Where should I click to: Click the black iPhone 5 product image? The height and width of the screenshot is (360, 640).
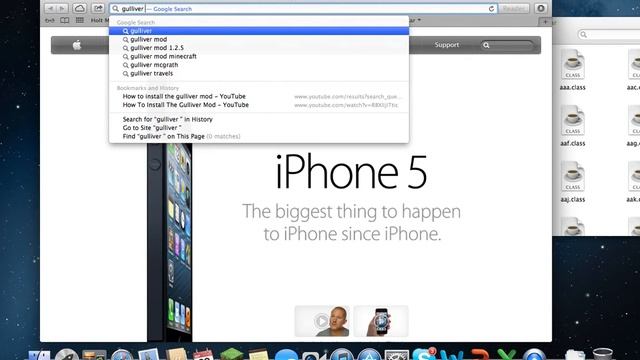click(x=169, y=242)
